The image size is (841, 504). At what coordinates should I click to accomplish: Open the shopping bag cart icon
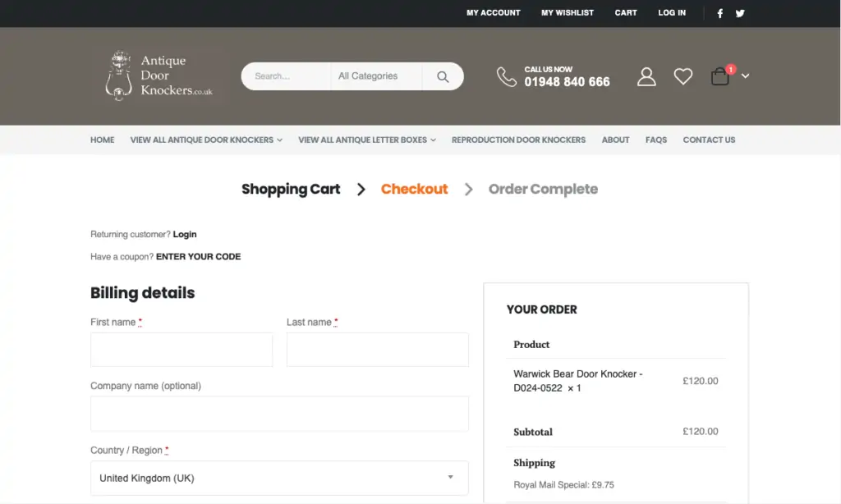tap(719, 76)
